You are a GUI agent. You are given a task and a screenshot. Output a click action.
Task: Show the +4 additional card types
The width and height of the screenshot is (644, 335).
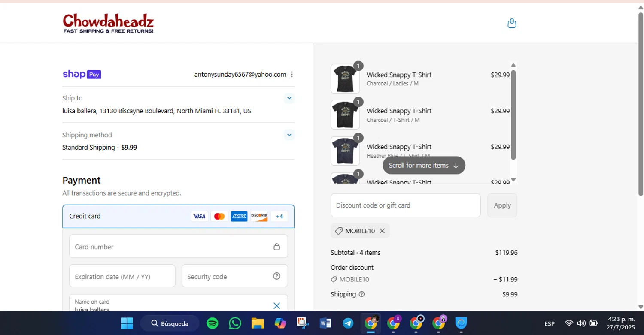279,217
